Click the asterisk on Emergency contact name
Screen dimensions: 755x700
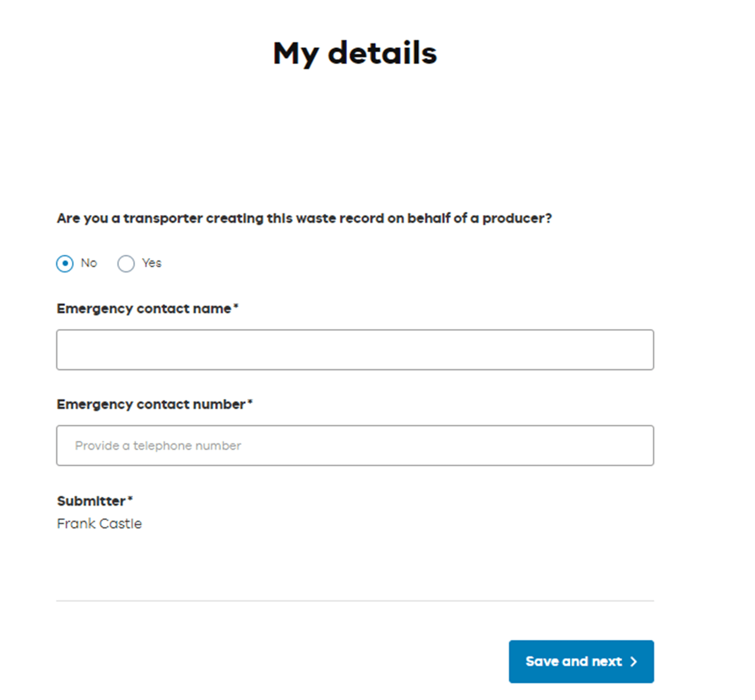tap(236, 306)
